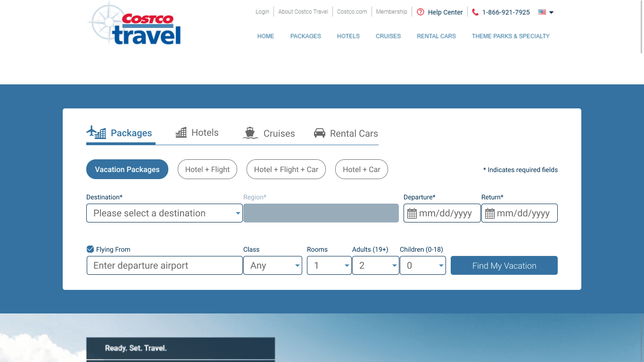Click the Rental Cars car icon
This screenshot has width=644, height=362.
320,133
